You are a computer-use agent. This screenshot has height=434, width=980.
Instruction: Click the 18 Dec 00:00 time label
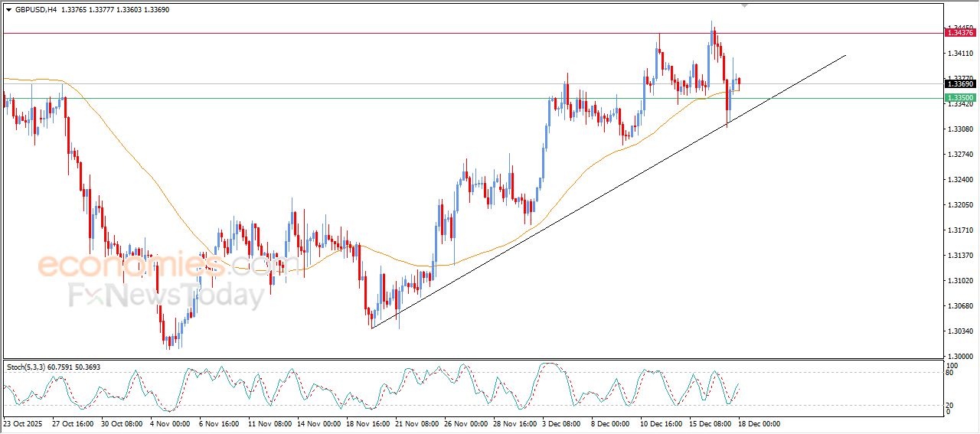pyautogui.click(x=759, y=423)
